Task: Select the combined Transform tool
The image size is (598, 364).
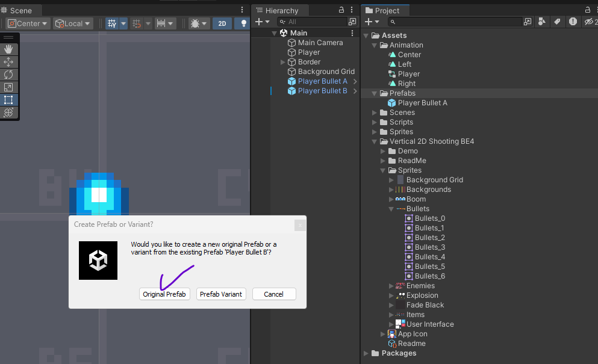Action: [8, 113]
